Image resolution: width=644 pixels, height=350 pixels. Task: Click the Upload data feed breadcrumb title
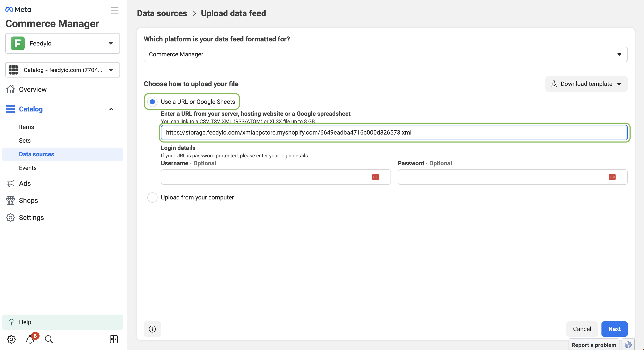233,13
